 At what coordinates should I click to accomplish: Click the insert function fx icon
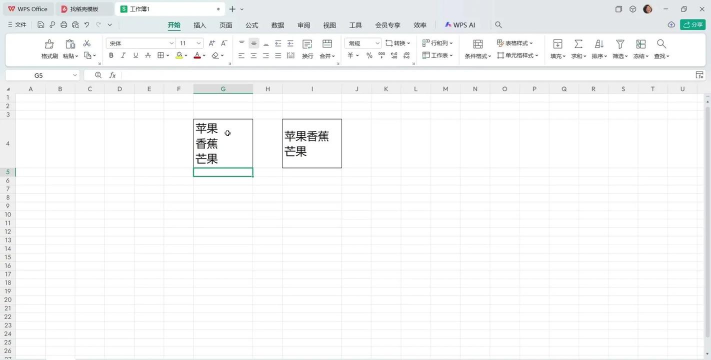(x=112, y=75)
